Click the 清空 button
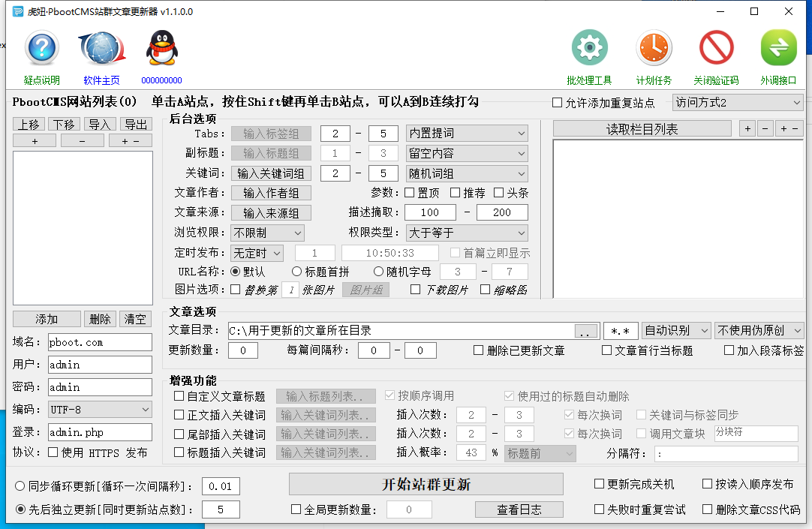Viewport: 812px width, 529px height. 135,319
